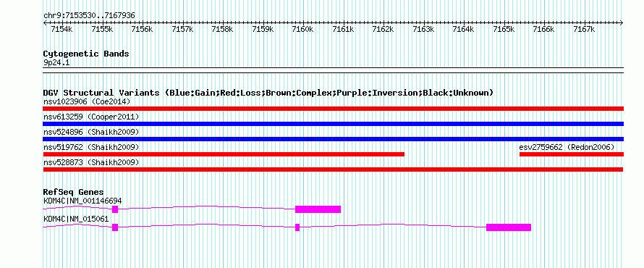Click nsv519762 (Shaikh2009) label
The image size is (644, 268).
[91, 147]
